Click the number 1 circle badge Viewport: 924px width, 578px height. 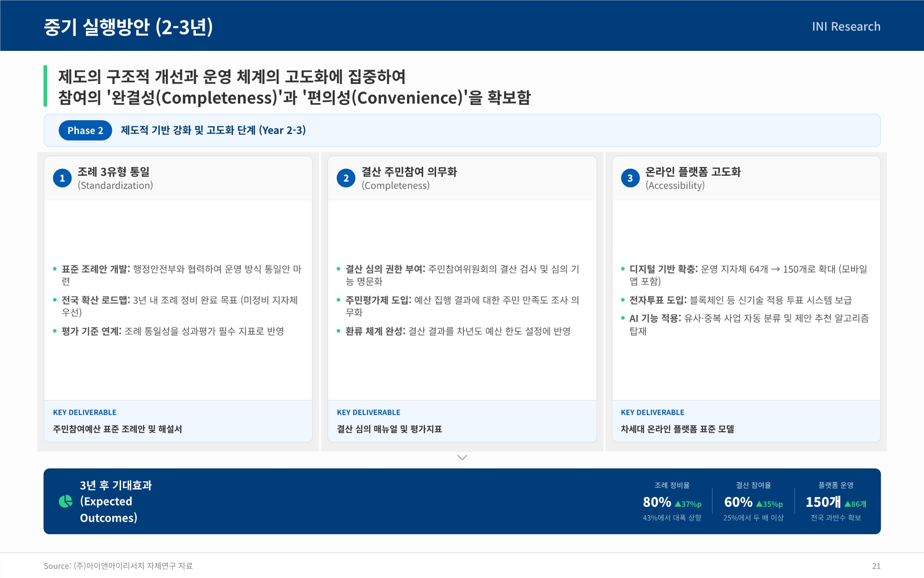point(62,178)
